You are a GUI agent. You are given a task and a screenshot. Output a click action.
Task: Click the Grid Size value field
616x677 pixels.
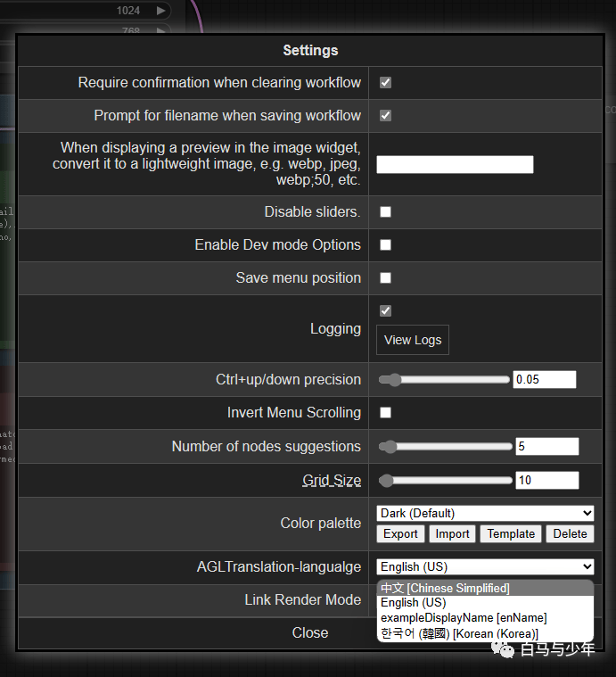(x=547, y=480)
